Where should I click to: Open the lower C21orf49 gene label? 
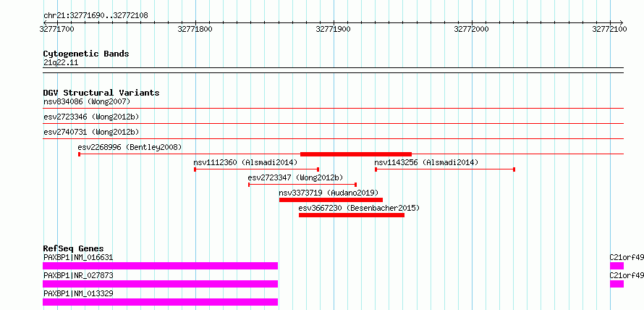[627, 275]
